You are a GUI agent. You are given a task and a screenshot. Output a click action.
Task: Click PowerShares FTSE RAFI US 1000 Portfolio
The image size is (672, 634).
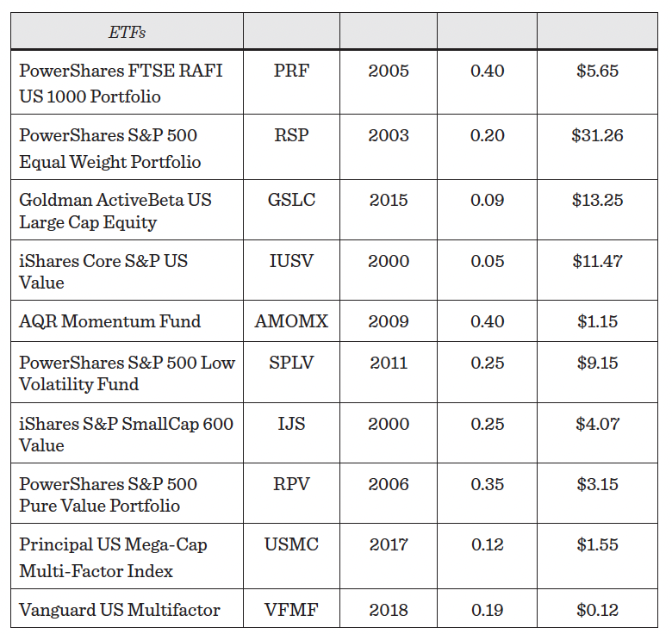coord(121,83)
